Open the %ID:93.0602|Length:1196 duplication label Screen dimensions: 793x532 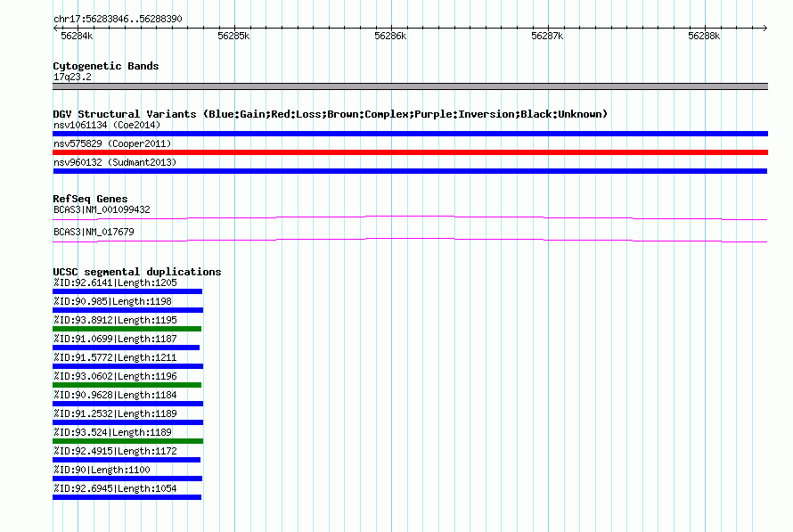click(115, 376)
